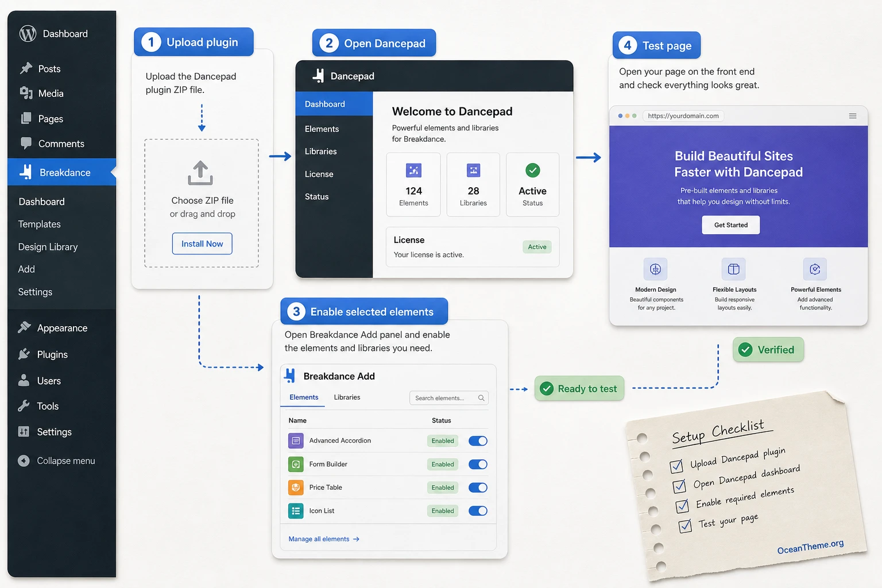Click Get Started on the preview page
The height and width of the screenshot is (588, 882).
730,225
